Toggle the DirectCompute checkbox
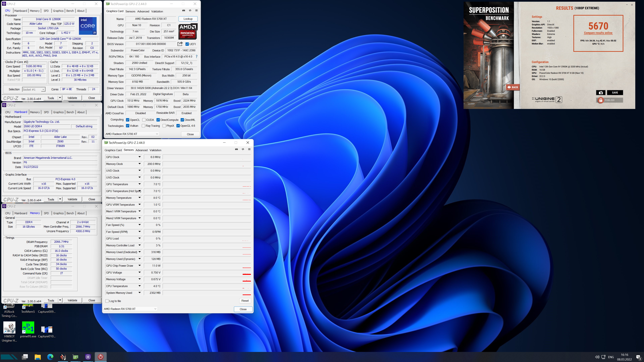Viewport: 644px width, 362px height. coord(158,120)
